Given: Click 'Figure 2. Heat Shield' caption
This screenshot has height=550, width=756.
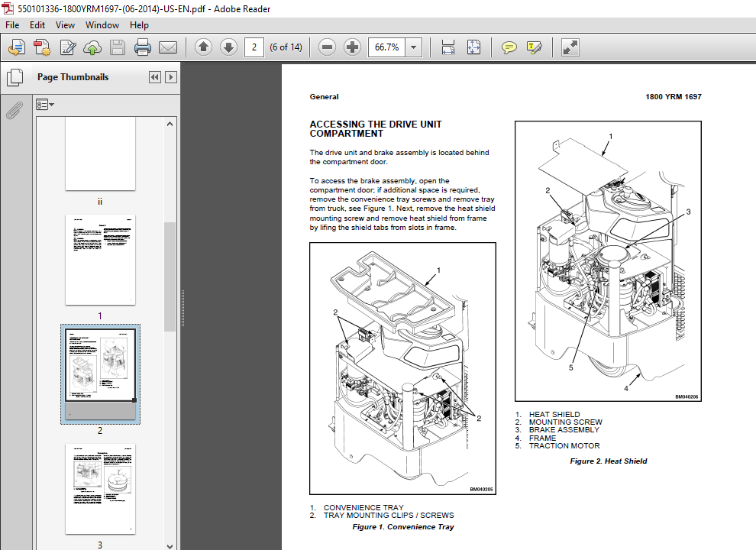Looking at the screenshot, I should pyautogui.click(x=609, y=461).
